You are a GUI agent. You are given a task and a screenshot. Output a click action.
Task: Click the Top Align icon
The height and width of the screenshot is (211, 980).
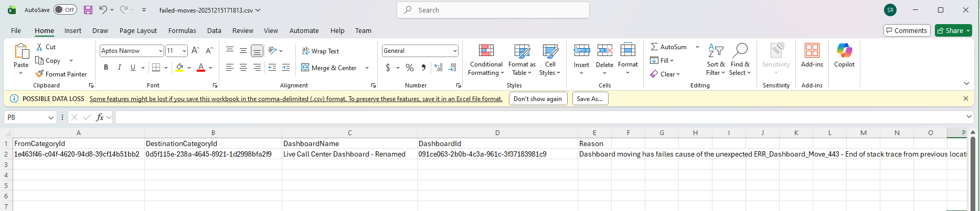230,50
